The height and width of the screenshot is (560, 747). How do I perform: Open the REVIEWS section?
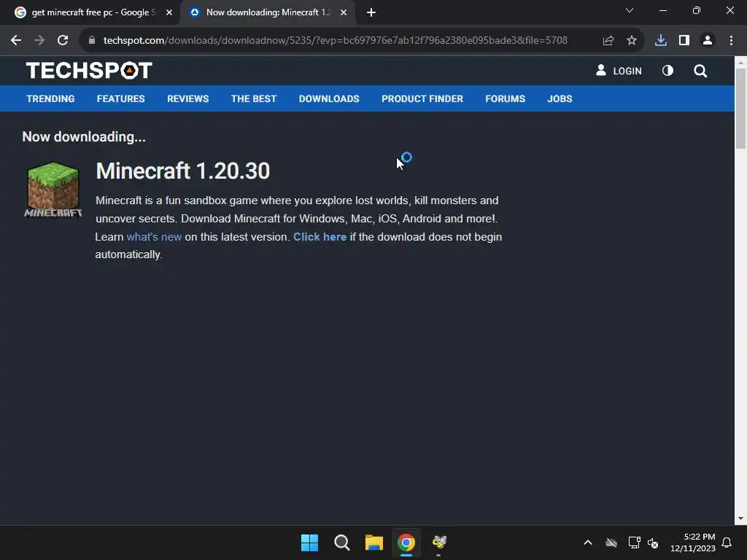[187, 98]
